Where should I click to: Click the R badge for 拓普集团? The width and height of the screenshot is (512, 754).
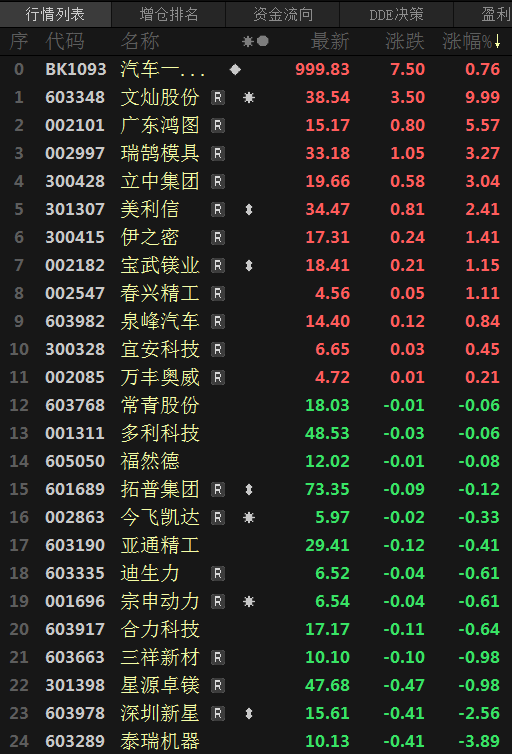[218, 490]
